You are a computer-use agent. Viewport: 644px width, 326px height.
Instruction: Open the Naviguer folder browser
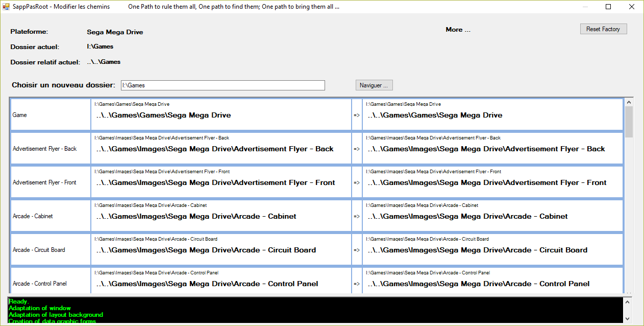pos(374,85)
